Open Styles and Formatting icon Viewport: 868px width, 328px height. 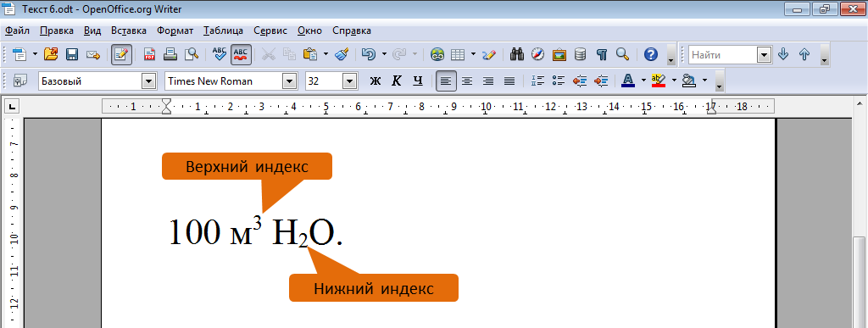[x=20, y=81]
